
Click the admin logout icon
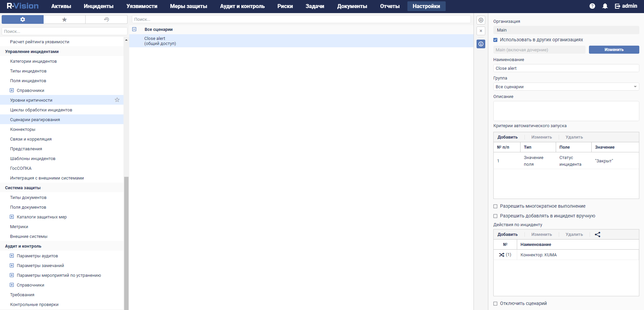(617, 6)
